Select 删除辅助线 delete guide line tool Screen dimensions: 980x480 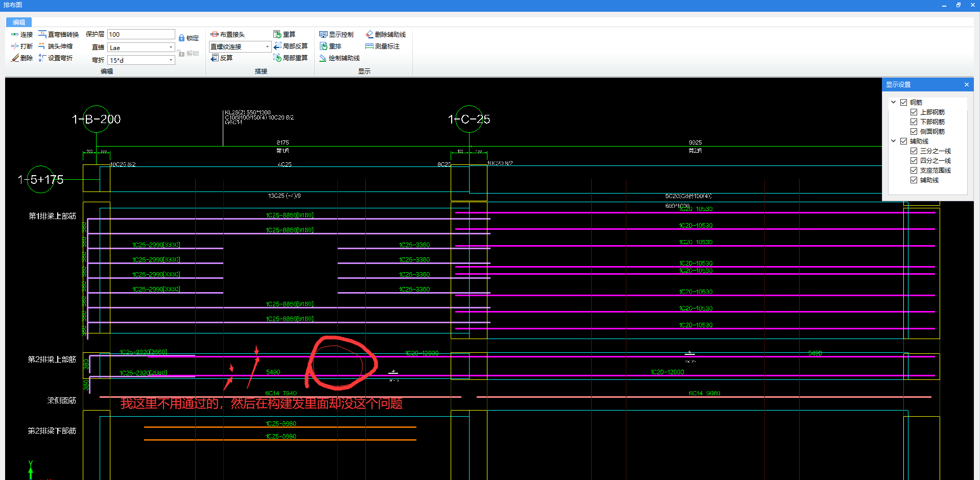pos(385,34)
